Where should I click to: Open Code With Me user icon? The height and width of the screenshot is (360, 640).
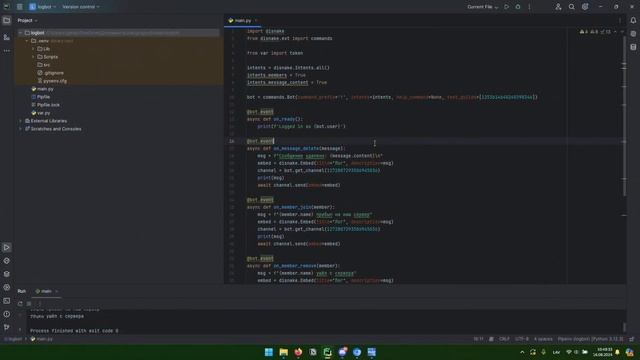click(x=558, y=7)
